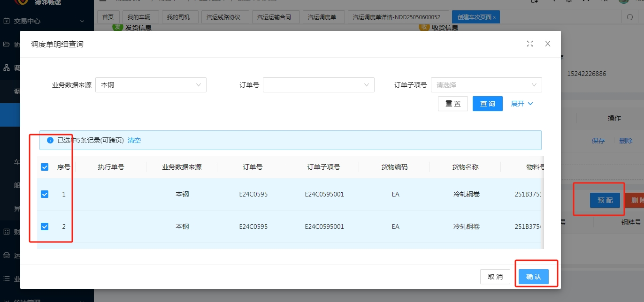Expand the 交易中心 sidebar menu
The width and height of the screenshot is (644, 302).
point(82,21)
